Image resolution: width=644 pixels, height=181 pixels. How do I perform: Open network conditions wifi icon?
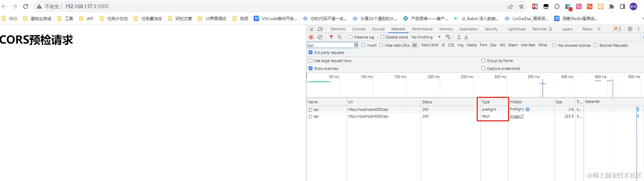[448, 37]
